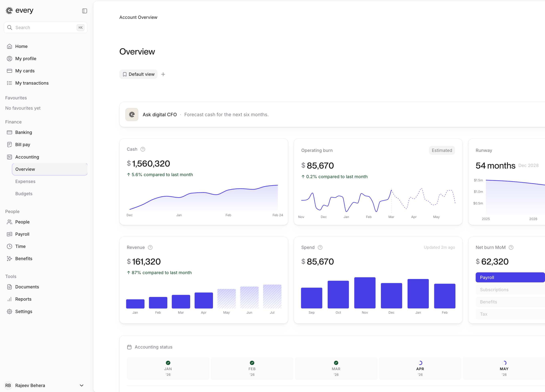
Task: Open JAN '26 accounting status
Action: 168,368
